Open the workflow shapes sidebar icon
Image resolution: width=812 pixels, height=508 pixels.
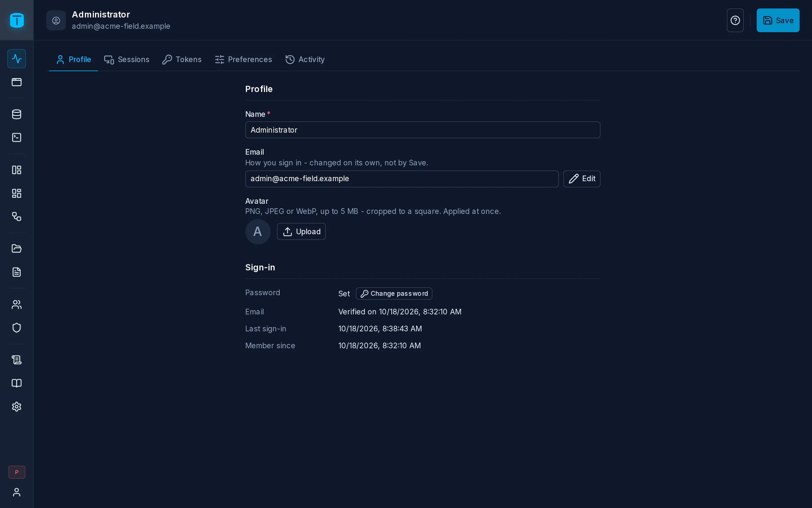17,216
